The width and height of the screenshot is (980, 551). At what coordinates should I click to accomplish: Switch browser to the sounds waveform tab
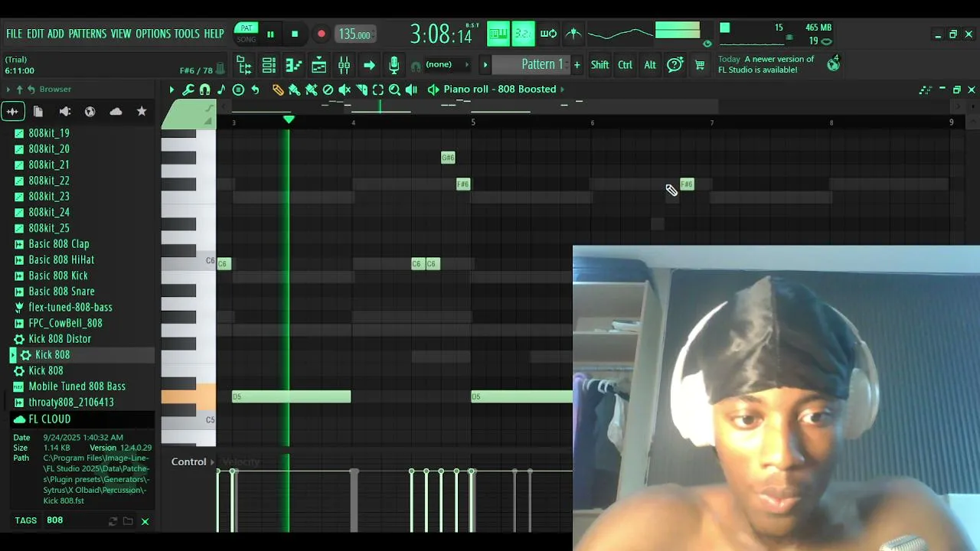[12, 112]
